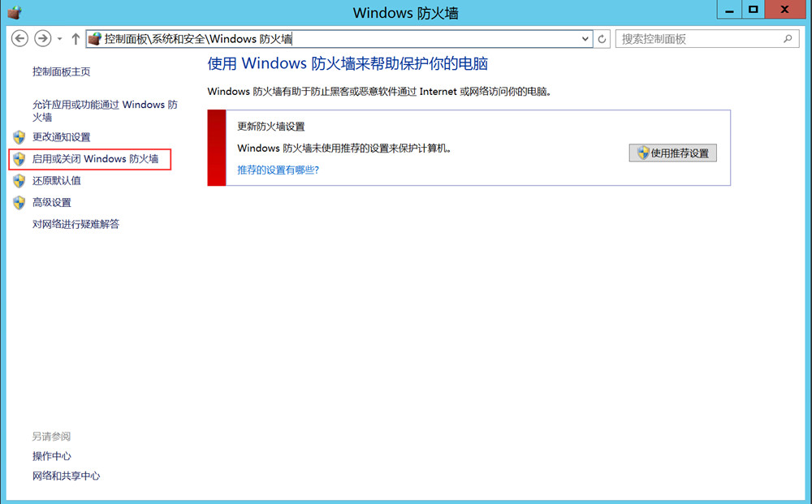Go up one folder level arrow
The width and height of the screenshot is (812, 504).
tap(76, 39)
